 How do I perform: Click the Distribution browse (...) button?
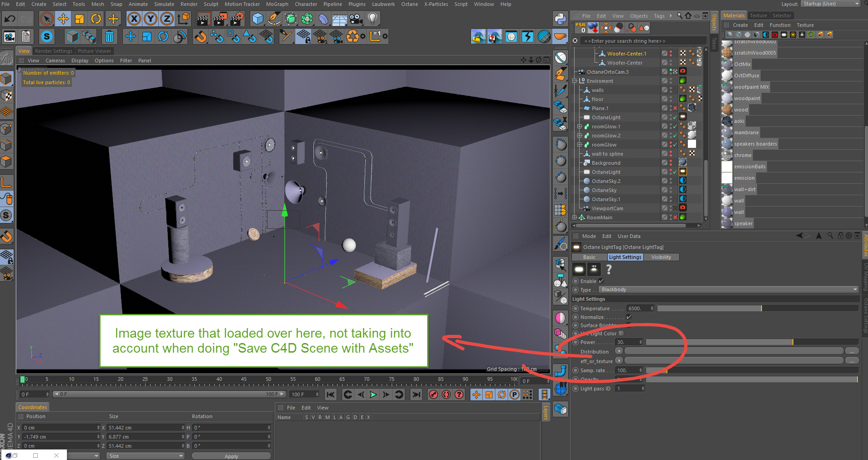pyautogui.click(x=852, y=351)
